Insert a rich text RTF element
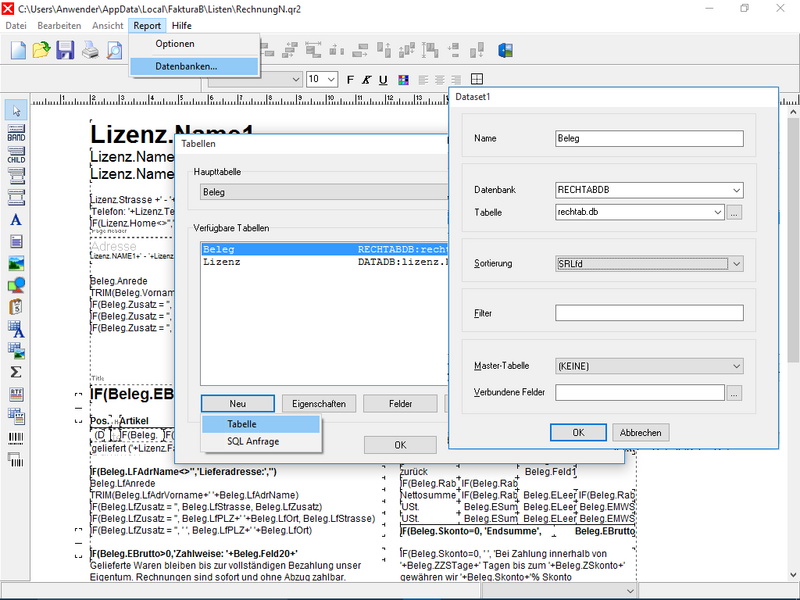The height and width of the screenshot is (600, 800). pos(16,394)
